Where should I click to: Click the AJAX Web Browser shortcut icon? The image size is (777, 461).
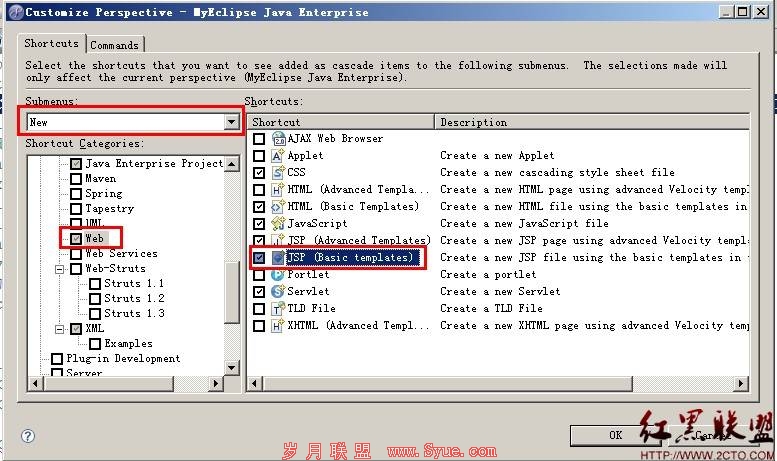(278, 139)
